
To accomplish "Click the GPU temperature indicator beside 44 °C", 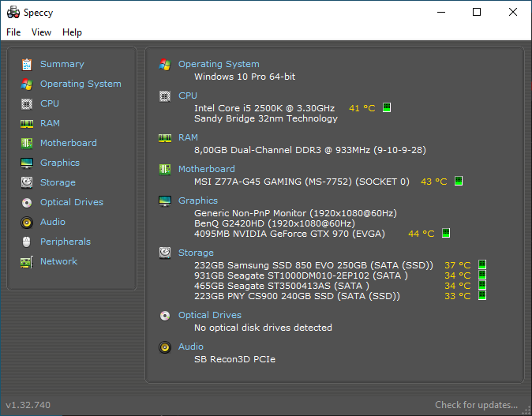I will [x=446, y=233].
